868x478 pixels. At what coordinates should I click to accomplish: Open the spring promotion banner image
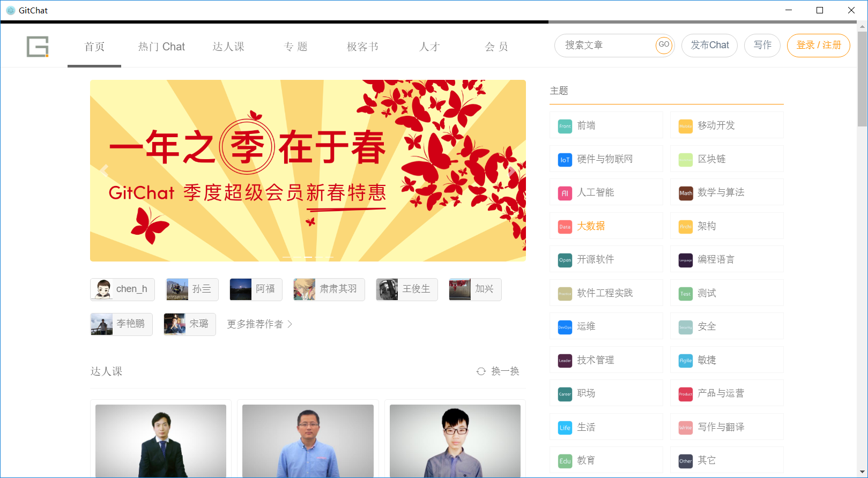(x=308, y=170)
